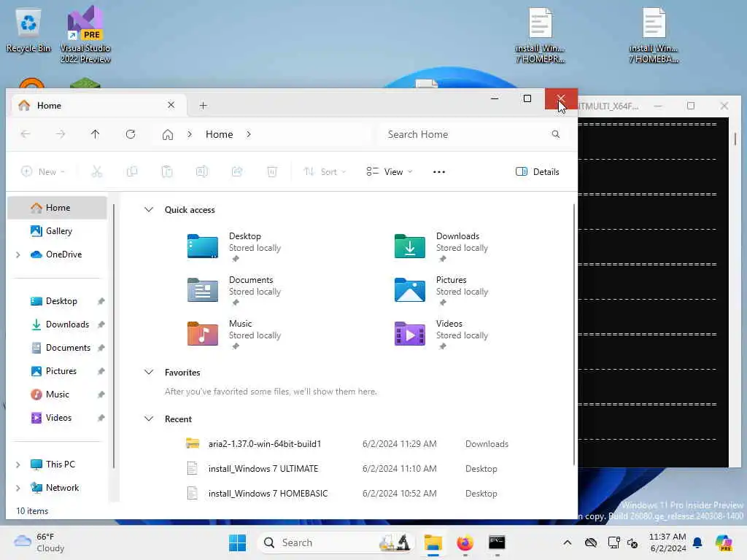The image size is (747, 560).
Task: Select Home in navigation pane
Action: coord(57,208)
